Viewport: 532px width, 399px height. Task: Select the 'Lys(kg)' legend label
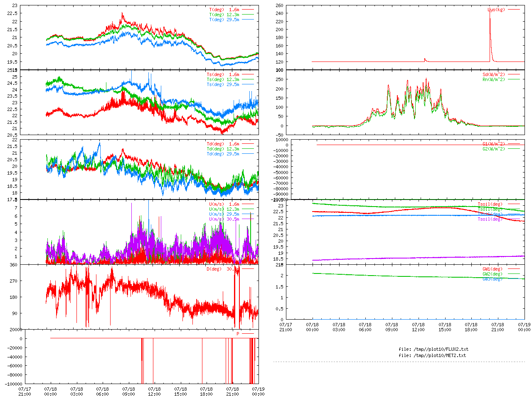(x=496, y=10)
